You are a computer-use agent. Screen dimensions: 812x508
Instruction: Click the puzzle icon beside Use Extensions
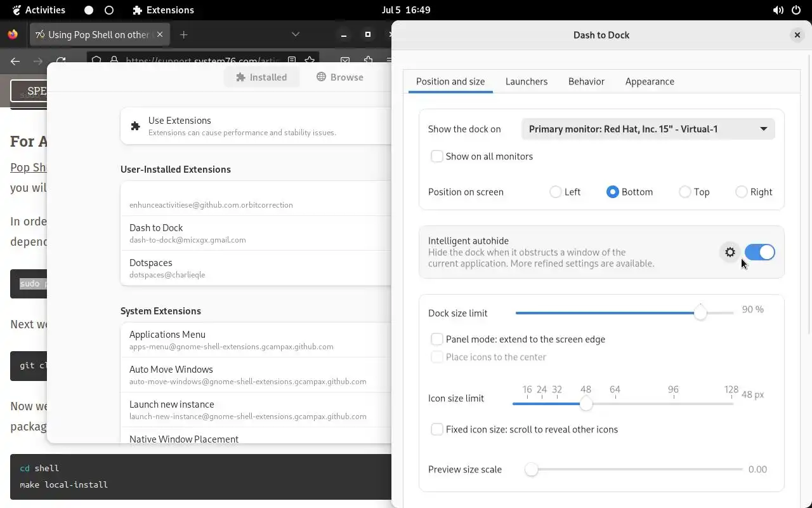[135, 126]
